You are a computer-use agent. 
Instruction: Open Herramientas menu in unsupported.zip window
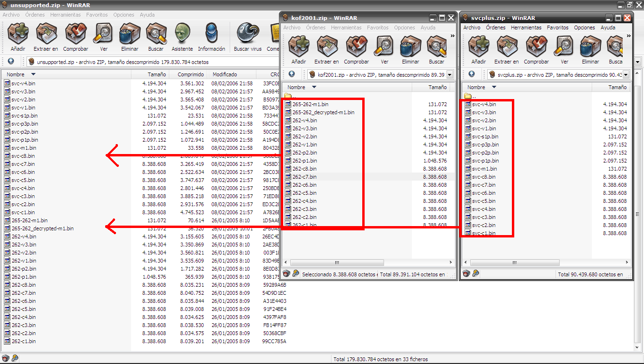click(65, 15)
